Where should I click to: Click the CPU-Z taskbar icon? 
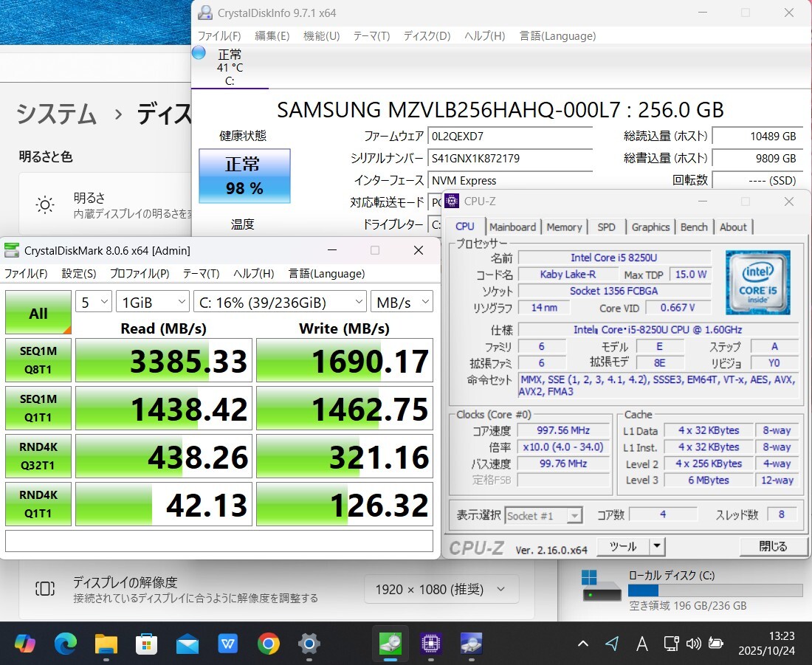431,644
